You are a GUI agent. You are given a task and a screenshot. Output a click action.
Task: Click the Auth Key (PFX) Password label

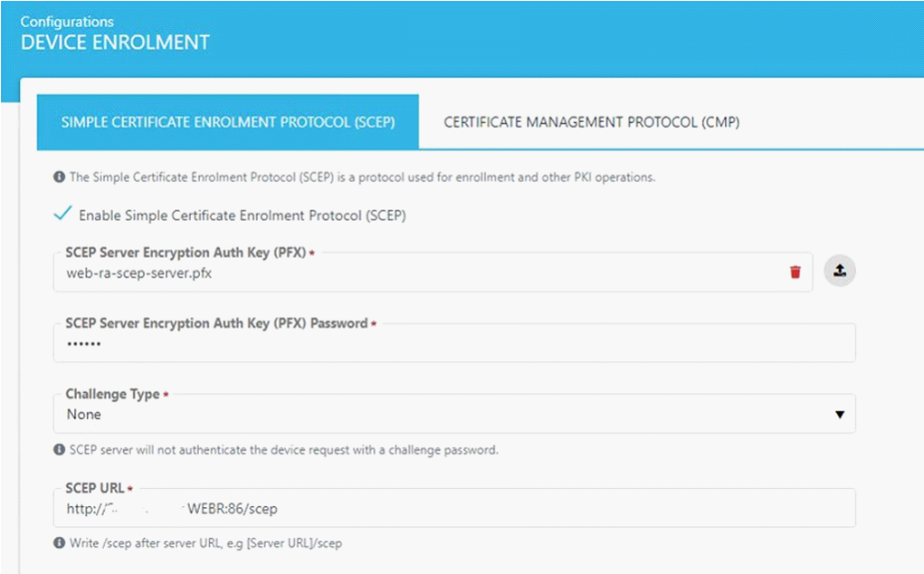216,323
